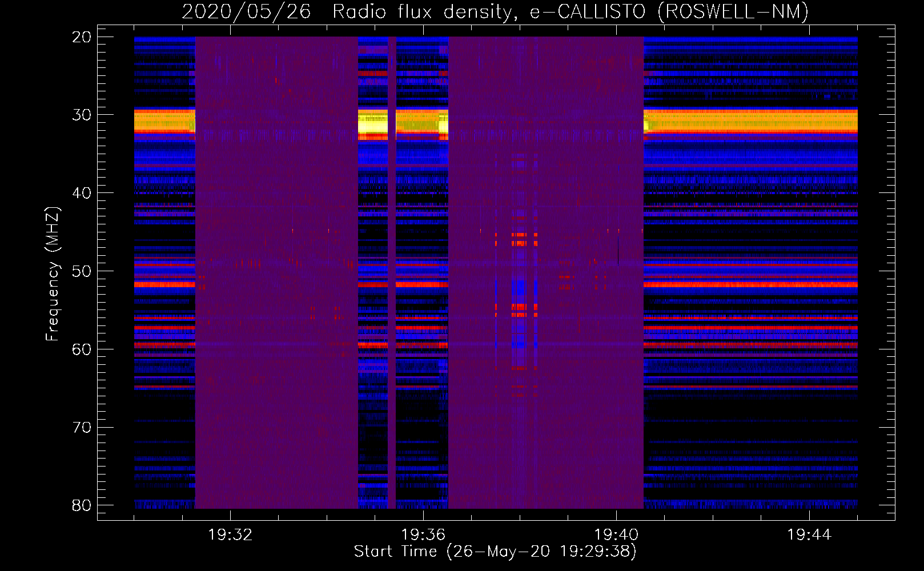Click the '19:32' time tick label
Screen dimensions: 924x571
[230, 535]
